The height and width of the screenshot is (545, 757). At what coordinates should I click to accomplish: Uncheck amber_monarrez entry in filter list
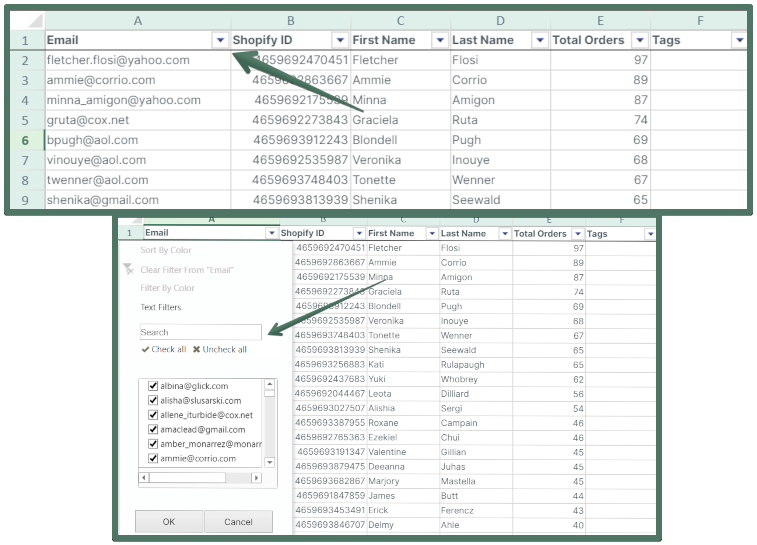(x=153, y=444)
